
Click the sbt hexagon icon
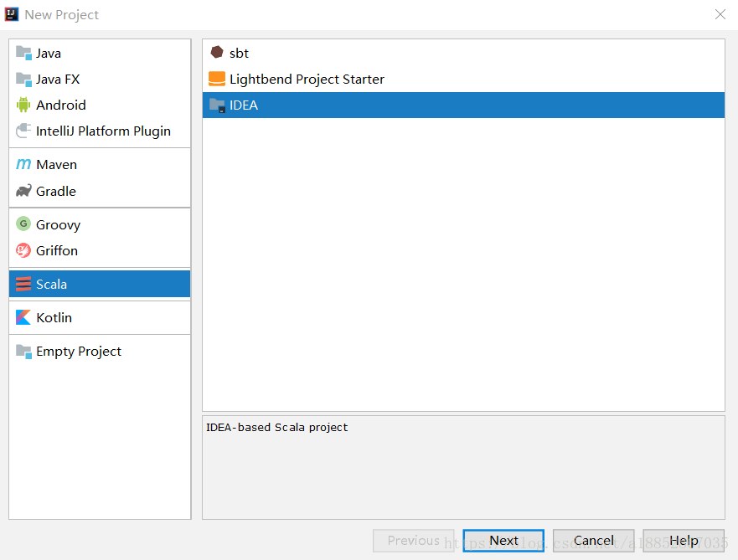[216, 52]
